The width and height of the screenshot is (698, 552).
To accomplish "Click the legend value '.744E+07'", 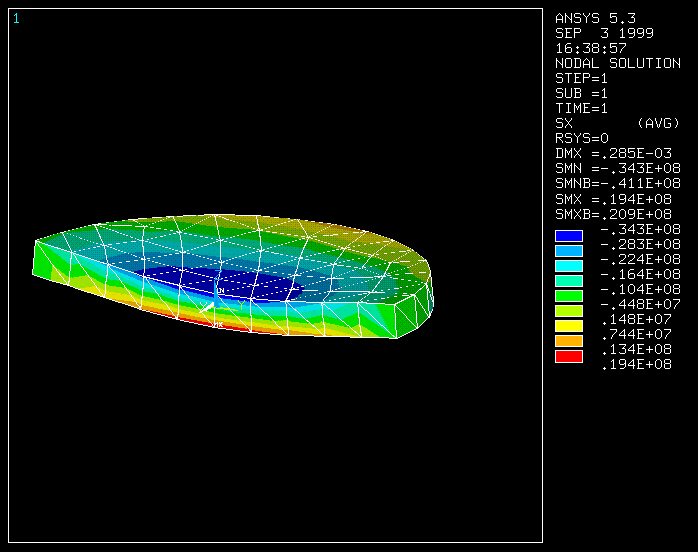I will point(636,334).
